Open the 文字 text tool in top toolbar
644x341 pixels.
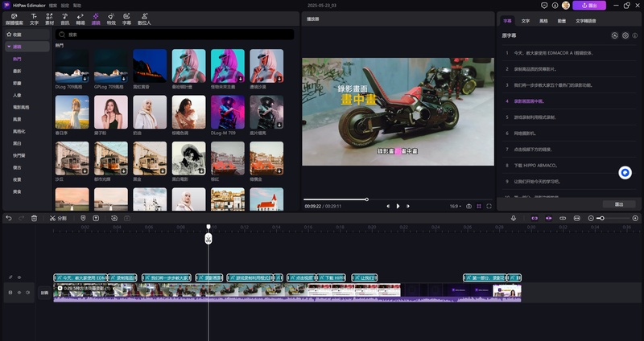coord(34,19)
